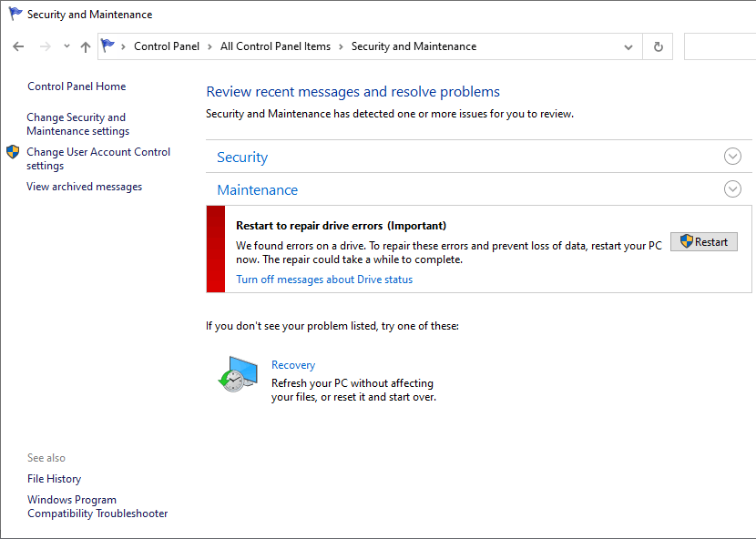Open Change Security and Maintenance settings
Screen dimensions: 756x539
(x=77, y=124)
